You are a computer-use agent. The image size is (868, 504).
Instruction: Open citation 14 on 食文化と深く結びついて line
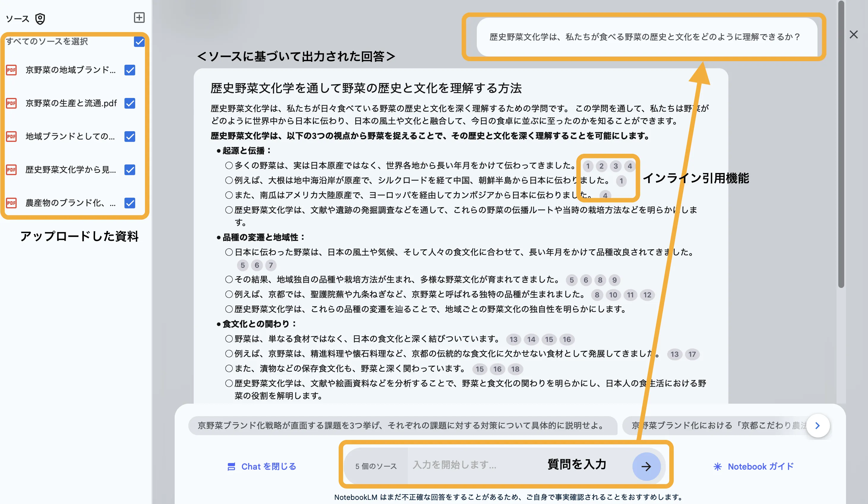click(531, 340)
